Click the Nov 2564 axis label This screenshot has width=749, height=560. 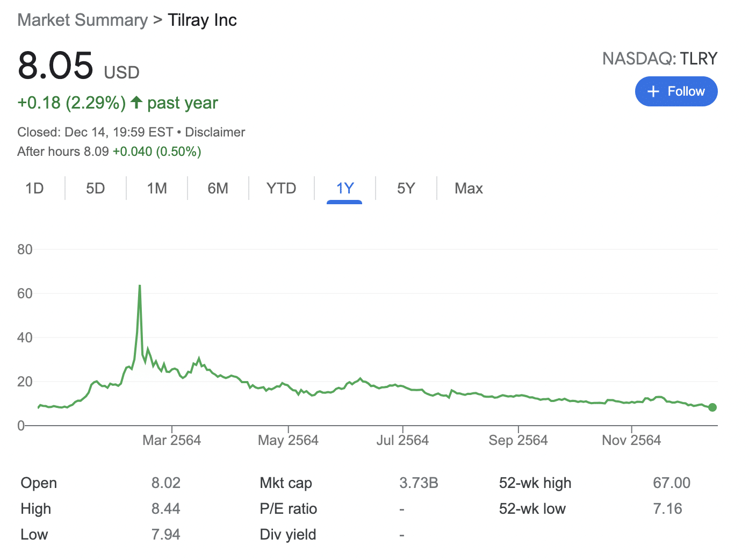click(x=631, y=441)
